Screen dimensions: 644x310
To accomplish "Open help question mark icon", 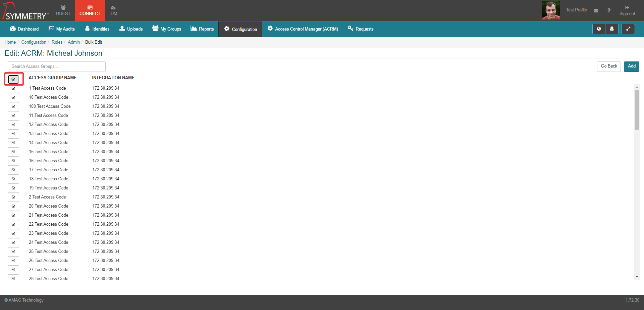I will [x=609, y=11].
